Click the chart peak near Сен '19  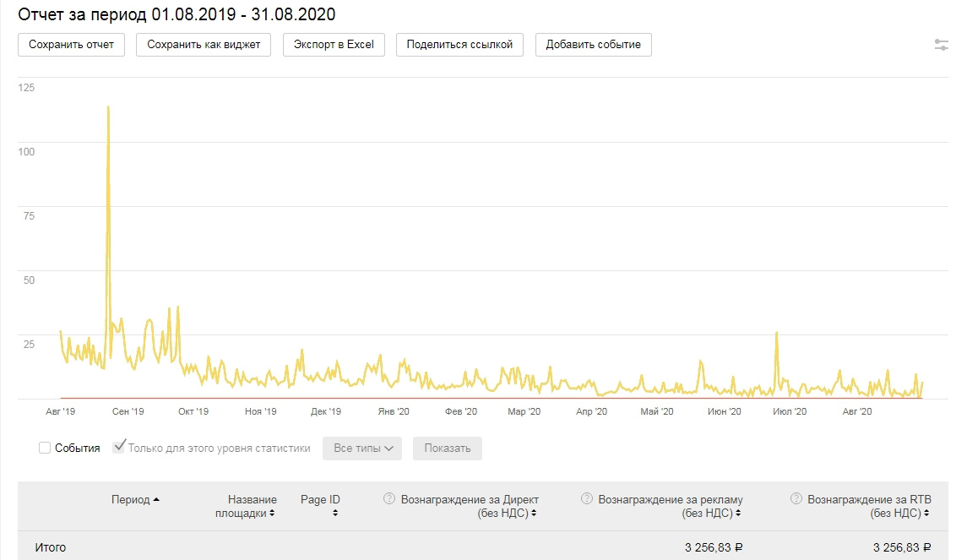108,107
